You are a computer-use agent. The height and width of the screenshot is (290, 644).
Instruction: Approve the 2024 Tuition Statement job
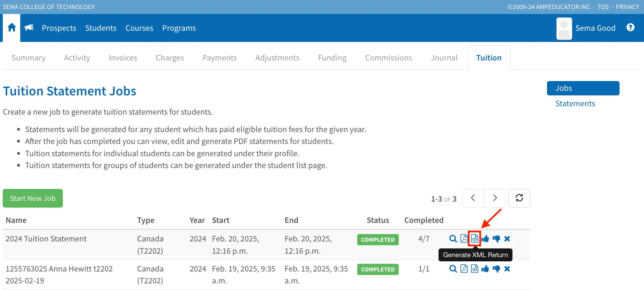click(x=485, y=239)
